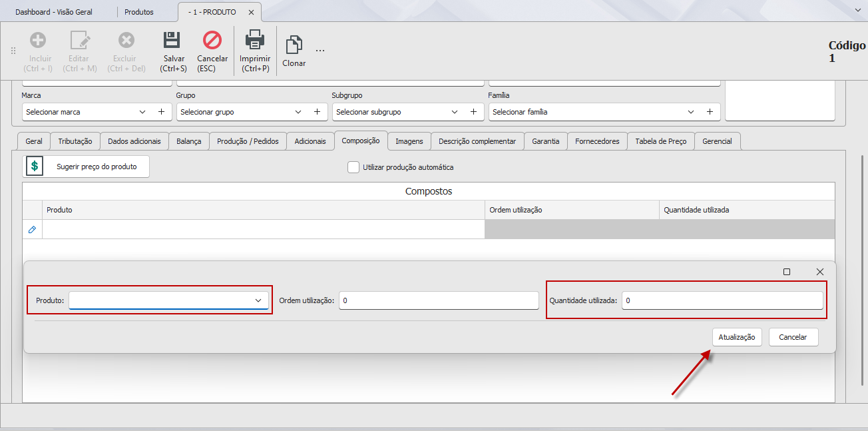Screen dimensions: 868x431
Task: Open the Tributação tab
Action: pos(75,141)
